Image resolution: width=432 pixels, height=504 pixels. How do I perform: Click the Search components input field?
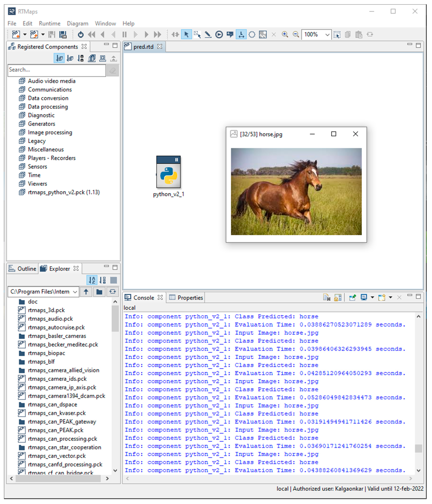[x=56, y=70]
